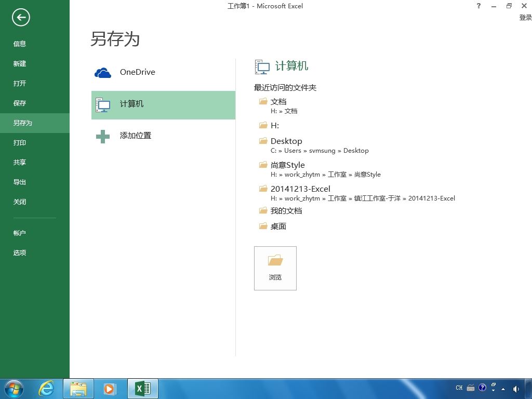Screen dimensions: 532x399
Task: Click the volume speaker icon
Action: tap(516, 389)
